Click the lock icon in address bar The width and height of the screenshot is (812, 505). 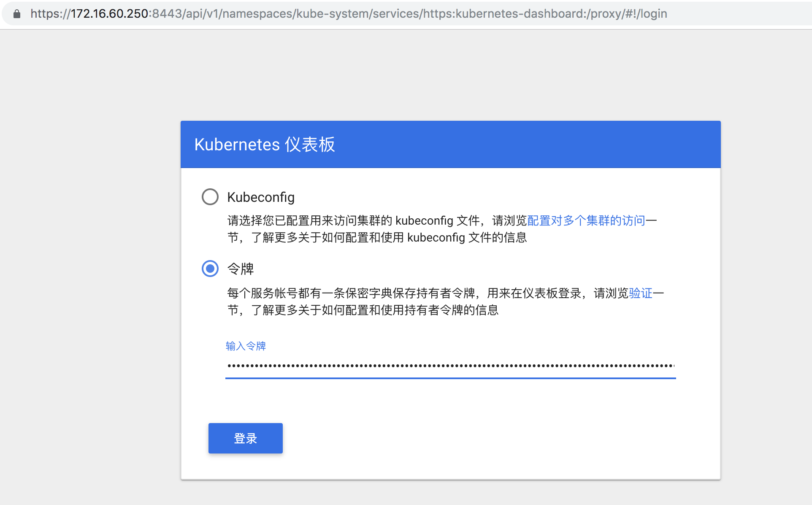[x=17, y=14]
